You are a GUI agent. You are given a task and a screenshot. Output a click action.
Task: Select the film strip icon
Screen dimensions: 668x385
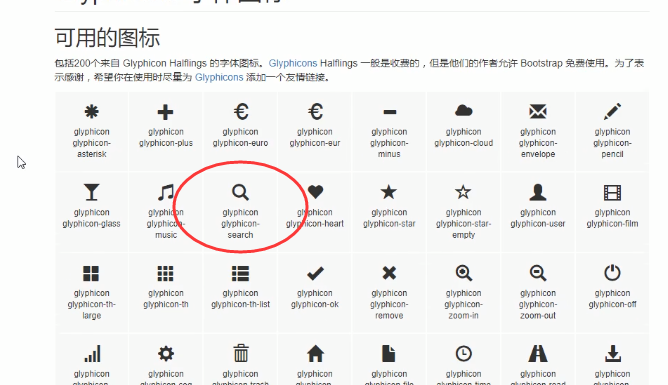tap(613, 193)
